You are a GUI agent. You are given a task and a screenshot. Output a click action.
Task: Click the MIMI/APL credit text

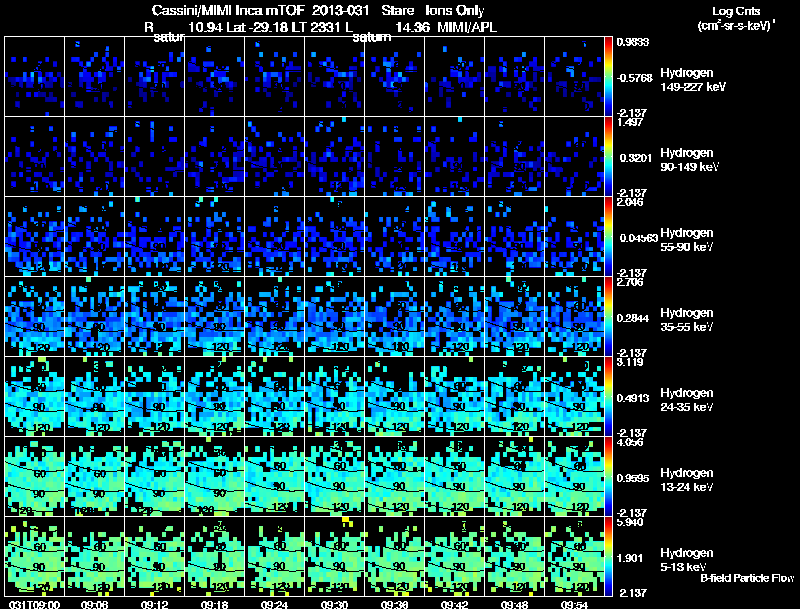(467, 27)
